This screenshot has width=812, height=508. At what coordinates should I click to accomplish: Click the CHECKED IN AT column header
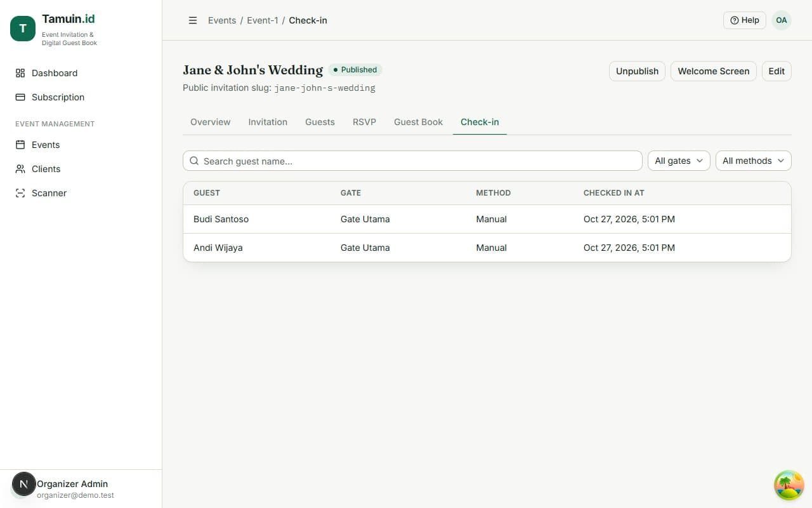point(613,193)
